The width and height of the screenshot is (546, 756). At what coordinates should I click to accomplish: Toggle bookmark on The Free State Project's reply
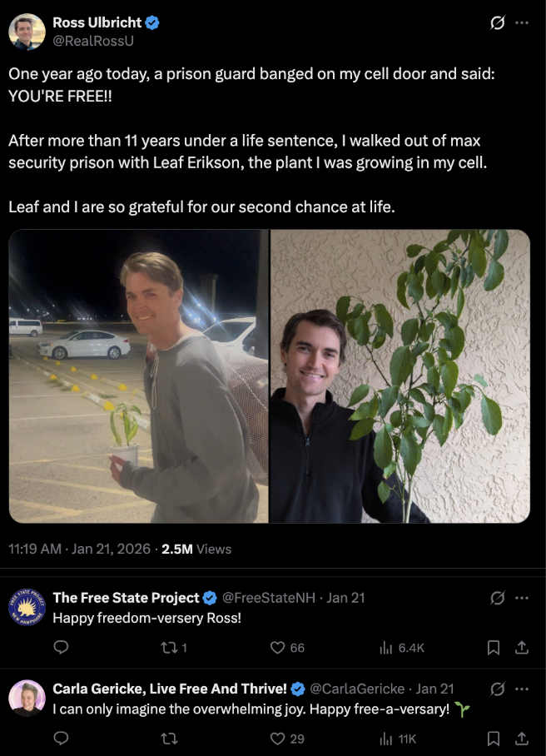coord(494,647)
